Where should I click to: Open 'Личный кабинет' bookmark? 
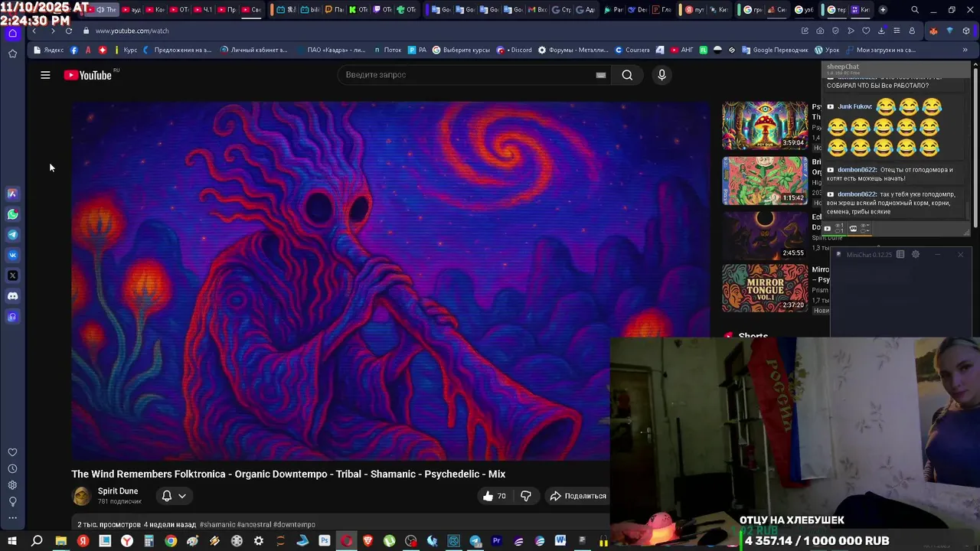tap(254, 50)
